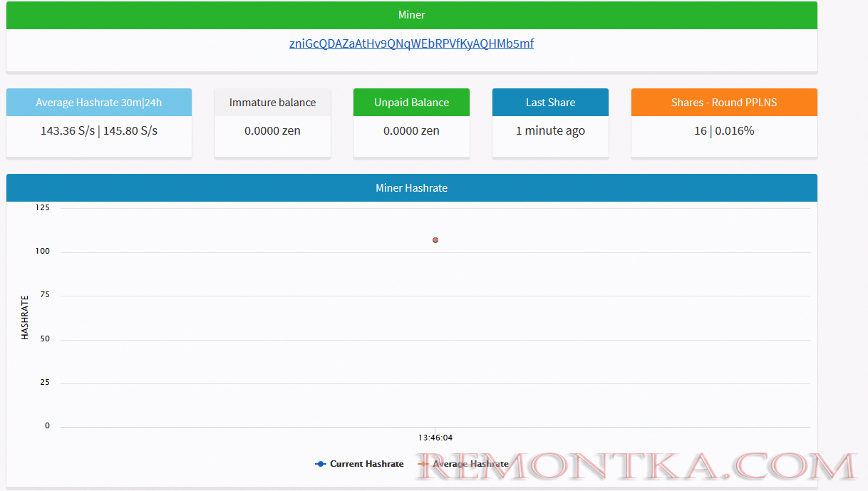Screen dimensions: 868x491
Task: Click the blue Current Hashrate legend marker
Action: [321, 464]
